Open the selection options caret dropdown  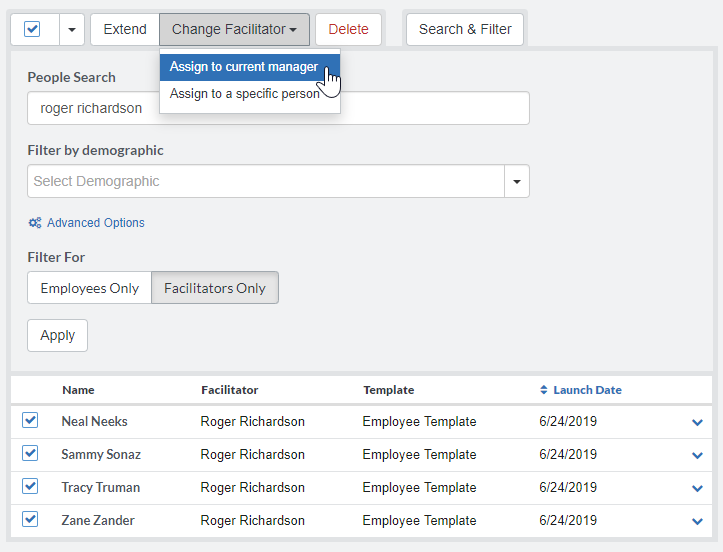click(72, 30)
